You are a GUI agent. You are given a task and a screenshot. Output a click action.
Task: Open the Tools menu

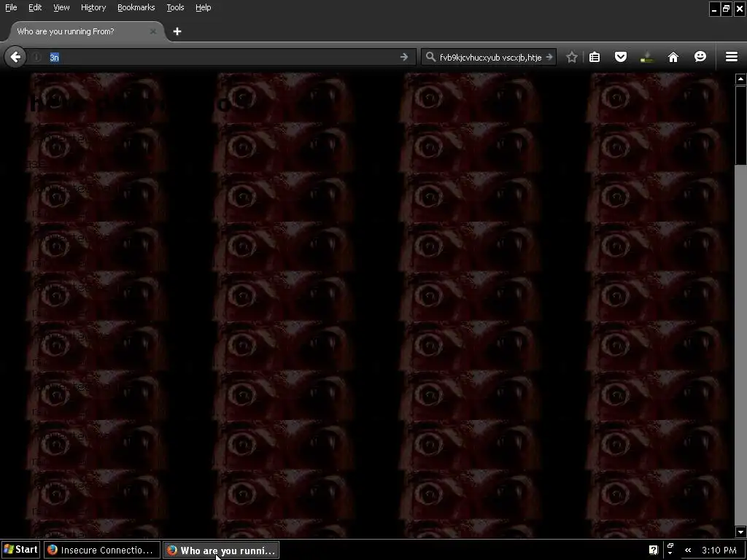tap(175, 7)
